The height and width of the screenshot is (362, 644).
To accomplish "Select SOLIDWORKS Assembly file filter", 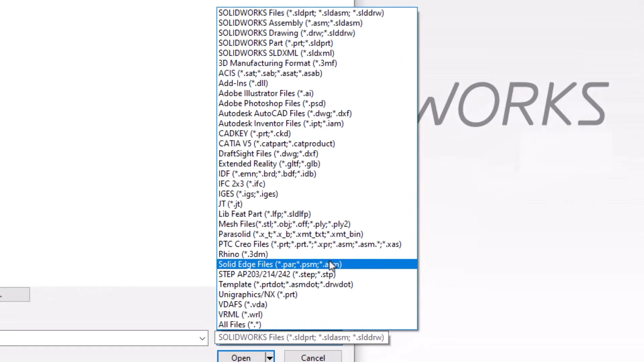I will (x=290, y=23).
